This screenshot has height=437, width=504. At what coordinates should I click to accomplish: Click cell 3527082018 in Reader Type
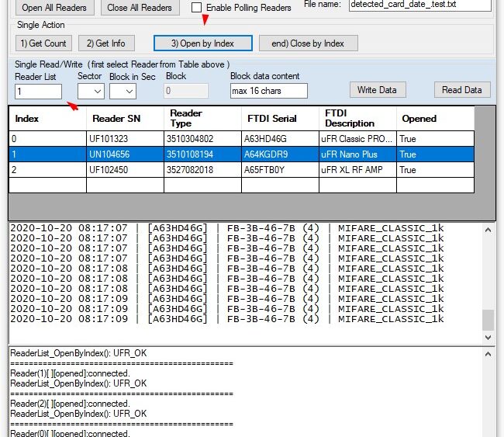[202, 169]
